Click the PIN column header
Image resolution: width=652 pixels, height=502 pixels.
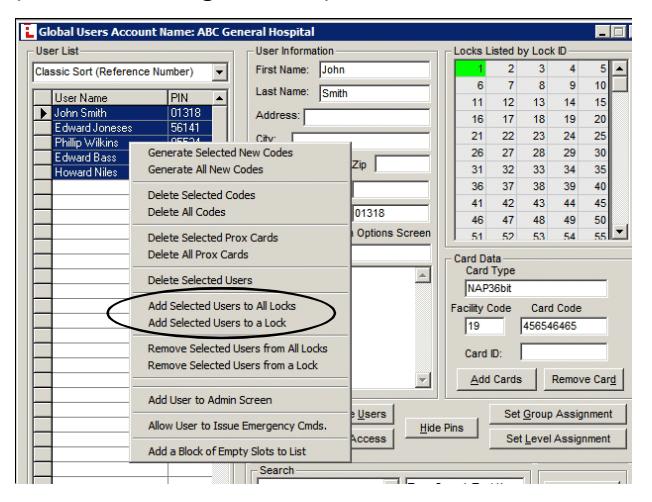[190, 98]
